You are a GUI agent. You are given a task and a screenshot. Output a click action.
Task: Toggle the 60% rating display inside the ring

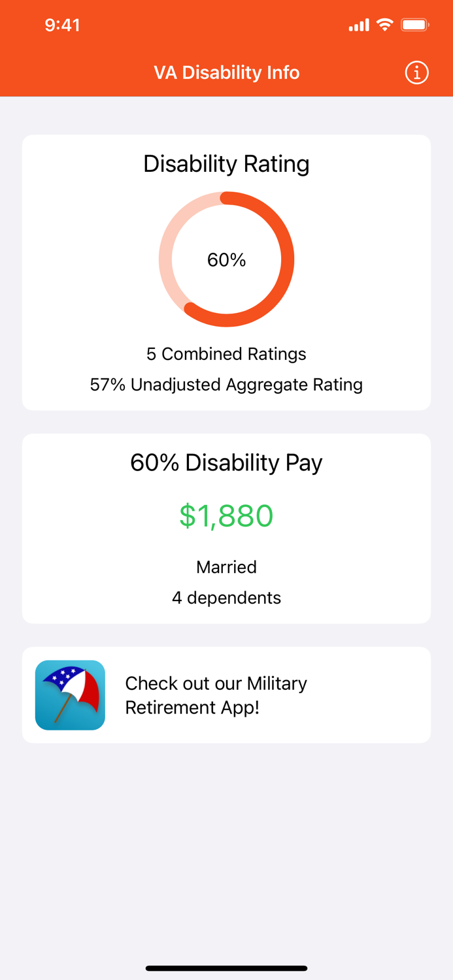pos(226,259)
